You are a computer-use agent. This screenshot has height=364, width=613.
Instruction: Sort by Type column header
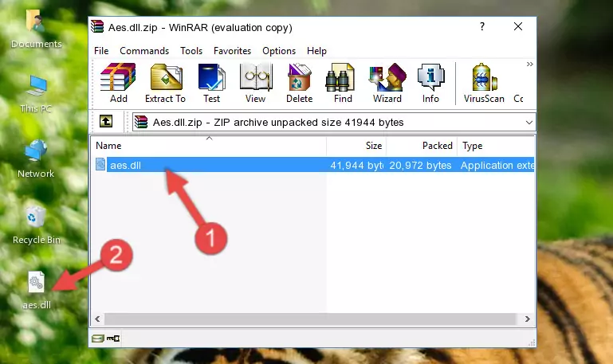coord(495,146)
